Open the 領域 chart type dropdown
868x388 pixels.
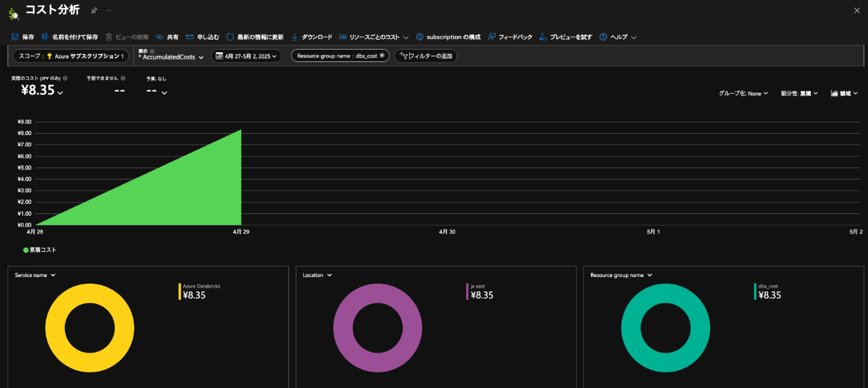844,94
